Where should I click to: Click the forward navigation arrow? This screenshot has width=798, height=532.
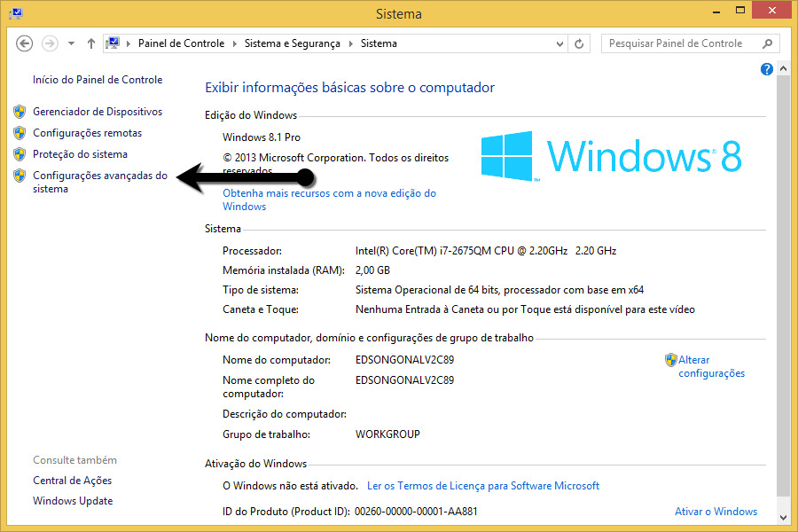[x=49, y=43]
